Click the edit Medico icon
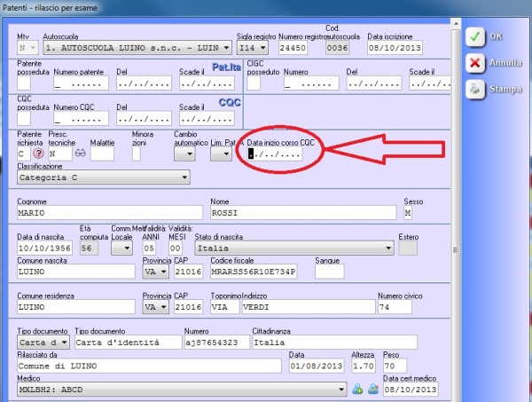 click(372, 389)
